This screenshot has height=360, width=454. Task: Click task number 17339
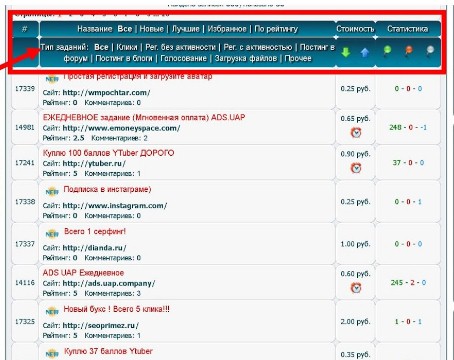pyautogui.click(x=25, y=89)
